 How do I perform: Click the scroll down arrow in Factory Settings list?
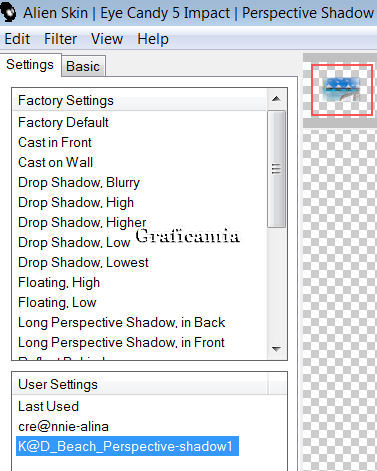276,349
